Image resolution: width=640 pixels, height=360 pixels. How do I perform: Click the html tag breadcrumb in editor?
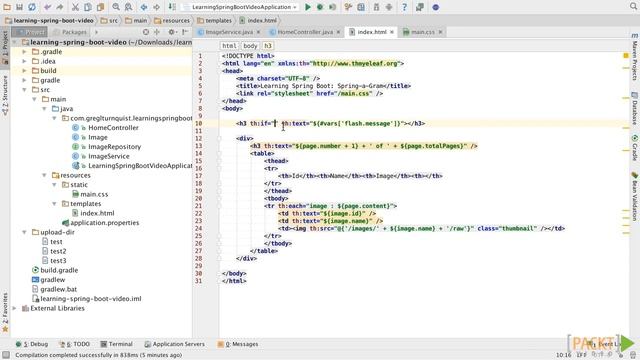pos(229,46)
